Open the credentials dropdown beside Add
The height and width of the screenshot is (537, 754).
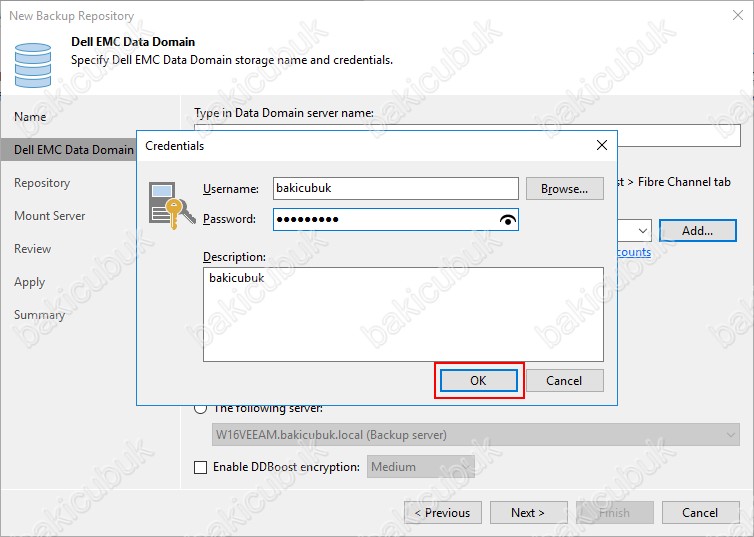tap(642, 231)
